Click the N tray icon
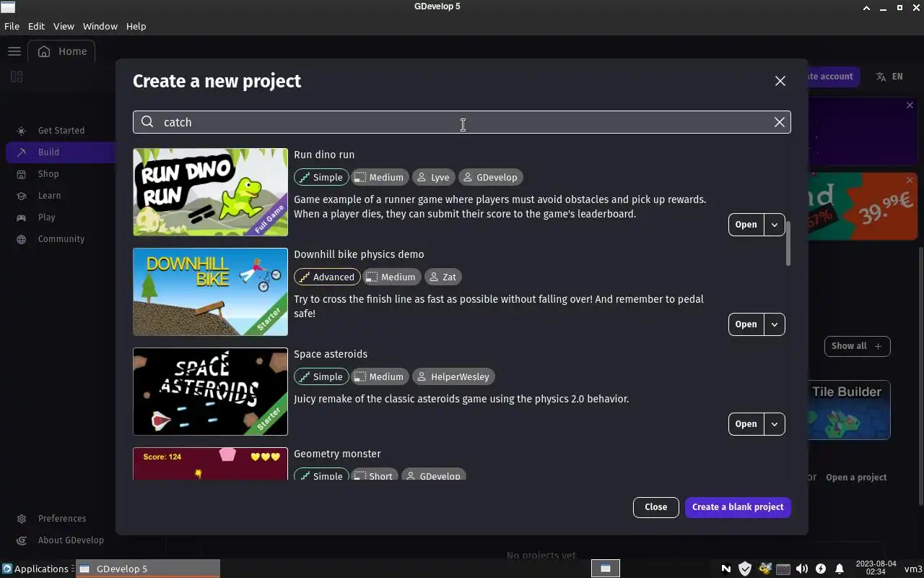This screenshot has width=924, height=578. pyautogui.click(x=726, y=569)
